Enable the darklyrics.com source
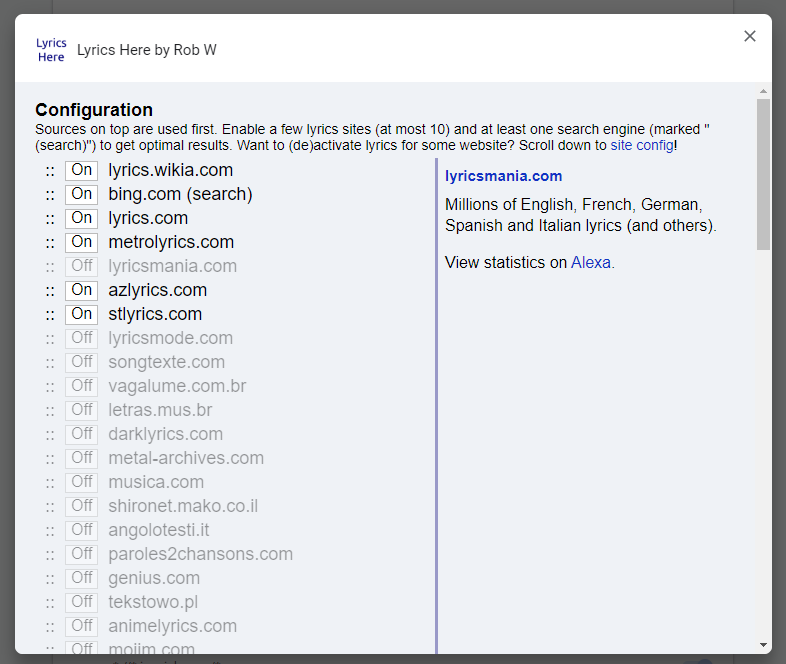This screenshot has height=664, width=786. [x=81, y=434]
